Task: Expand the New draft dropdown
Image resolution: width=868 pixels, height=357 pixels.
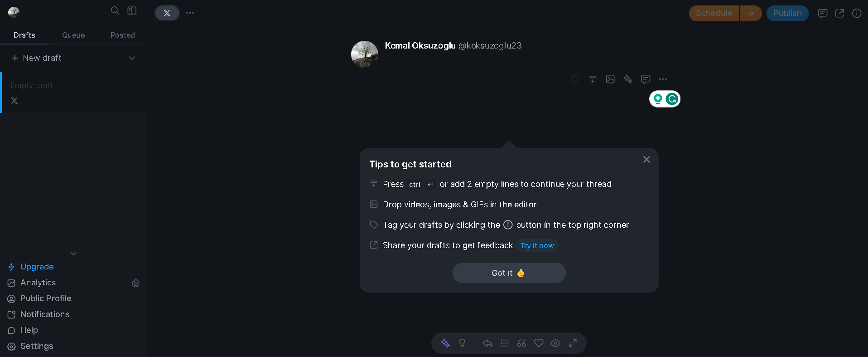Action: 131,58
